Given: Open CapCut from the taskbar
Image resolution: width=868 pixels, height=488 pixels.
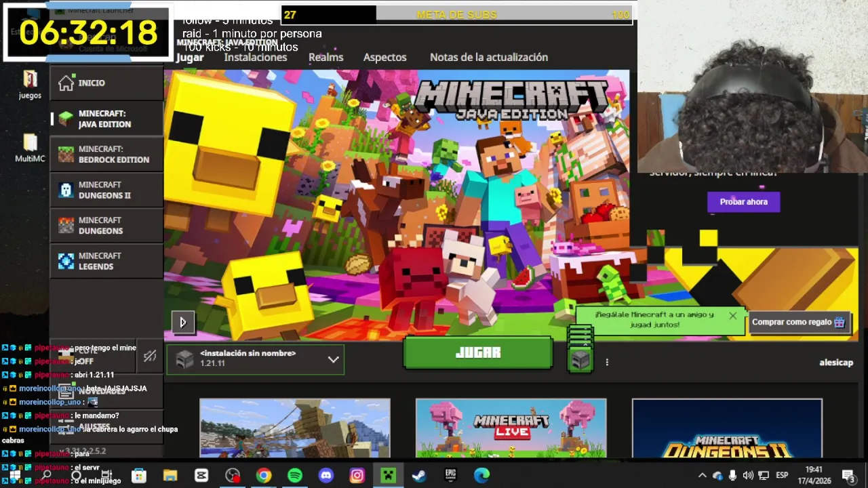Looking at the screenshot, I should [x=201, y=476].
